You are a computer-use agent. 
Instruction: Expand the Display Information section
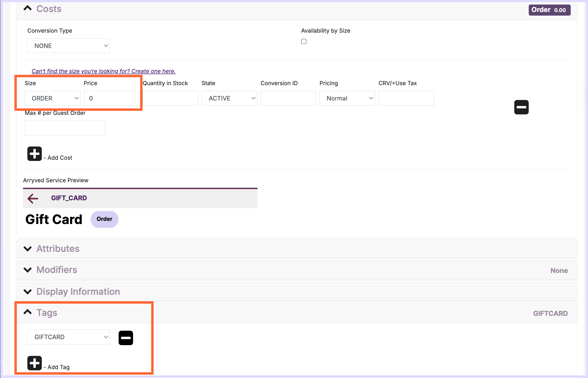point(78,292)
